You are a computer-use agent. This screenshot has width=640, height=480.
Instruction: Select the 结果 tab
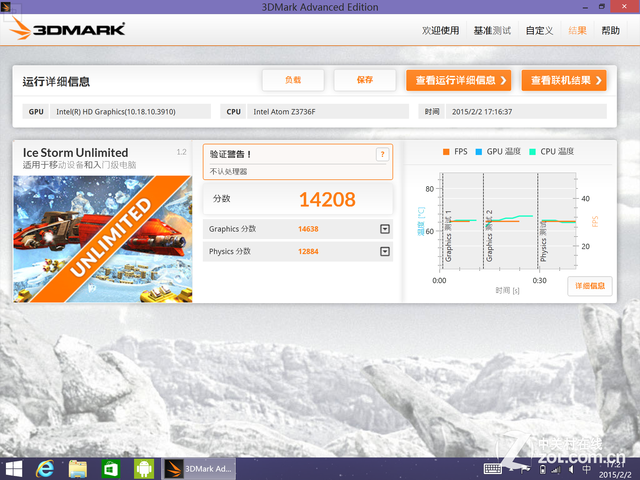[577, 31]
